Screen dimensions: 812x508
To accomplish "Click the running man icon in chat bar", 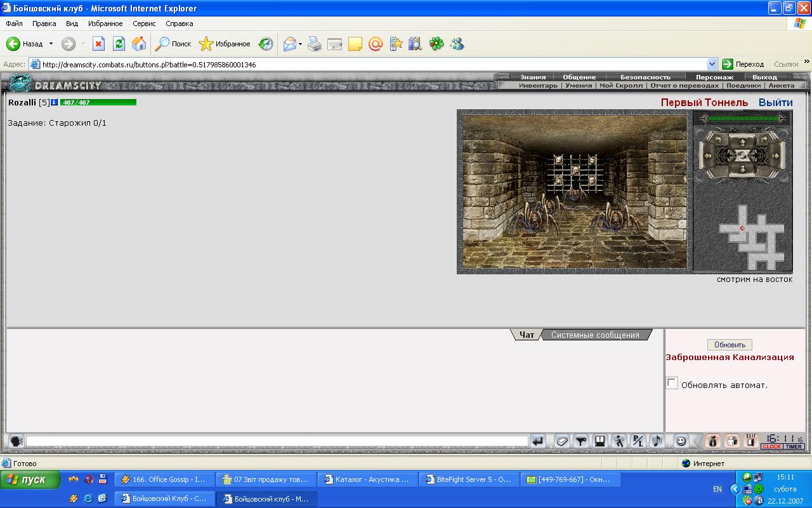I will pyautogui.click(x=619, y=441).
